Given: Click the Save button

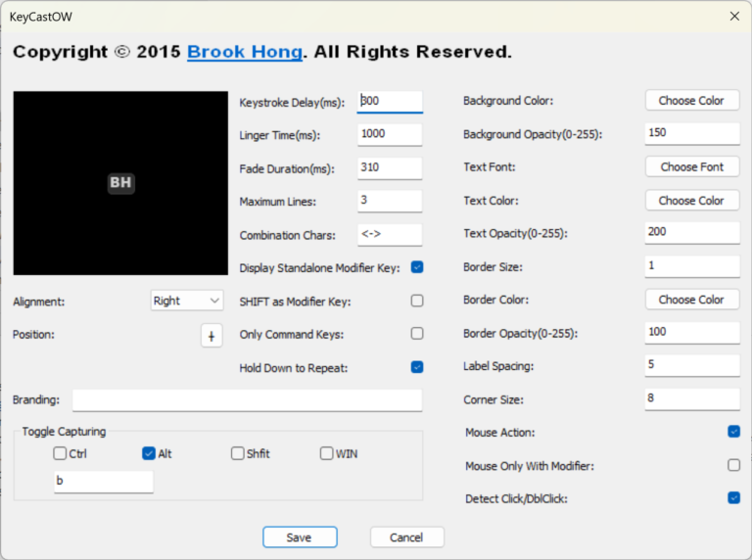Looking at the screenshot, I should click(300, 537).
